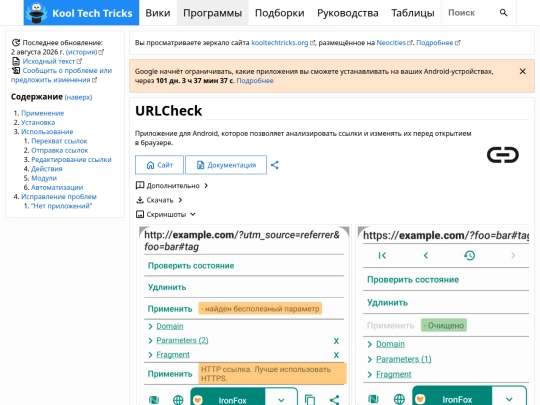Click the refresh icon beside Последнее обновление

[15, 43]
